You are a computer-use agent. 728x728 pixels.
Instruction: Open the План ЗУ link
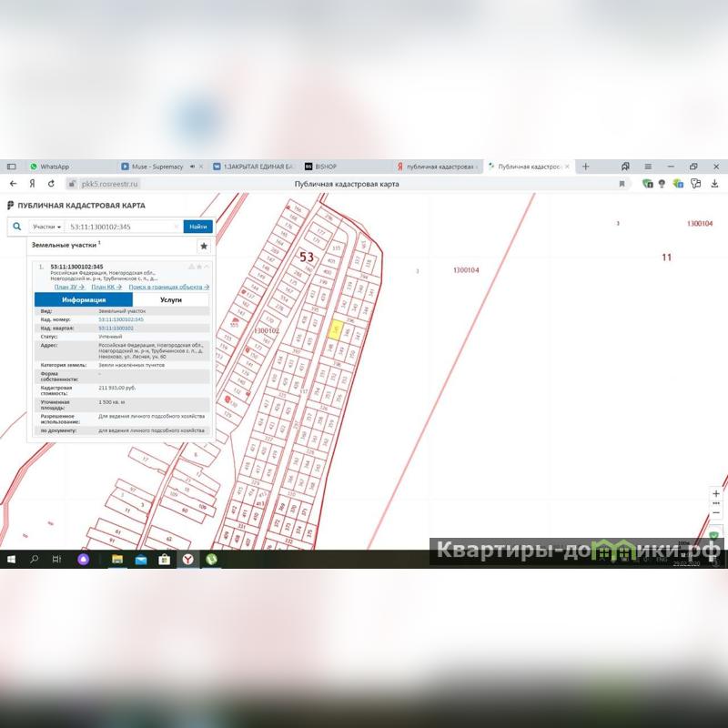coord(69,287)
